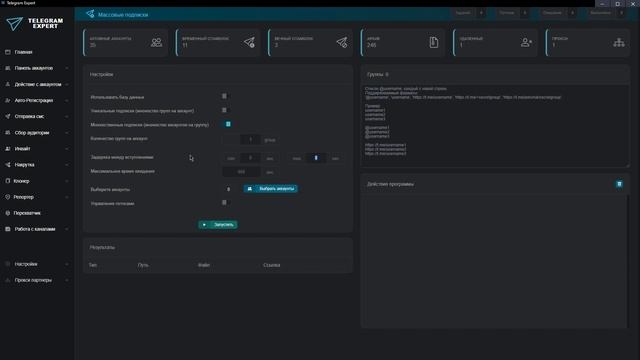The width and height of the screenshot is (640, 360).
Task: Expand the Авто-Регистрация chevron
Action: (67, 100)
